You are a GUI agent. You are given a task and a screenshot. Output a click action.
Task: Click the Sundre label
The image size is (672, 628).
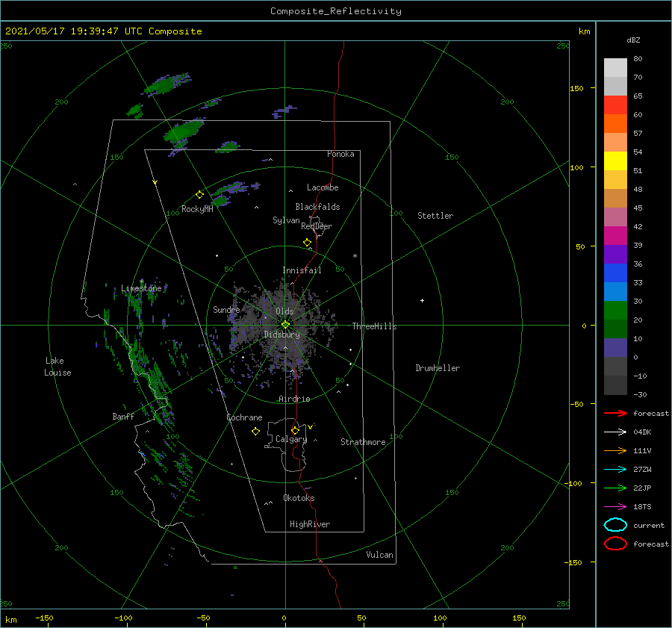[226, 309]
